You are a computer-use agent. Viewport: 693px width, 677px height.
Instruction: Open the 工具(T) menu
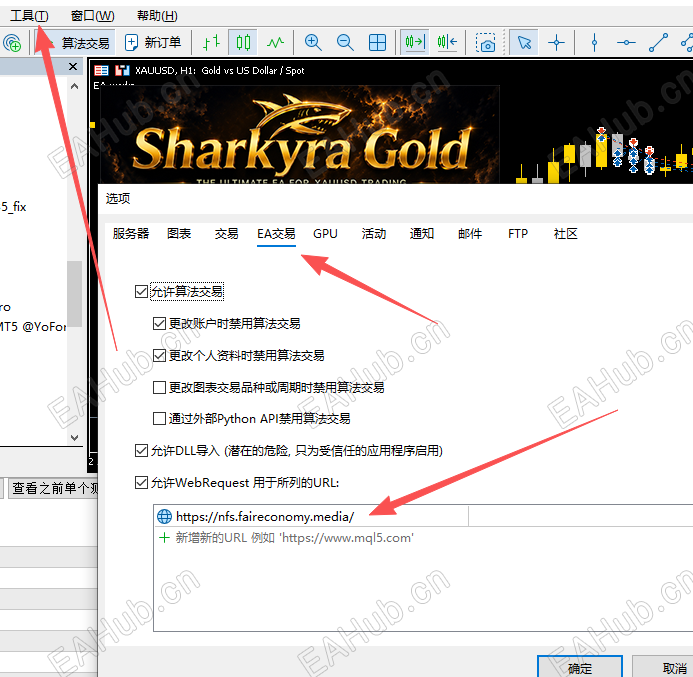pos(29,16)
